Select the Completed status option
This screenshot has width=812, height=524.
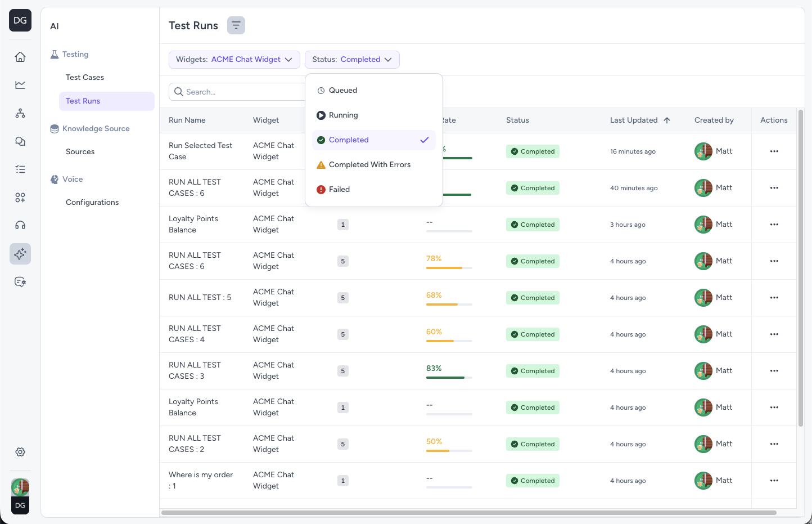tap(374, 140)
